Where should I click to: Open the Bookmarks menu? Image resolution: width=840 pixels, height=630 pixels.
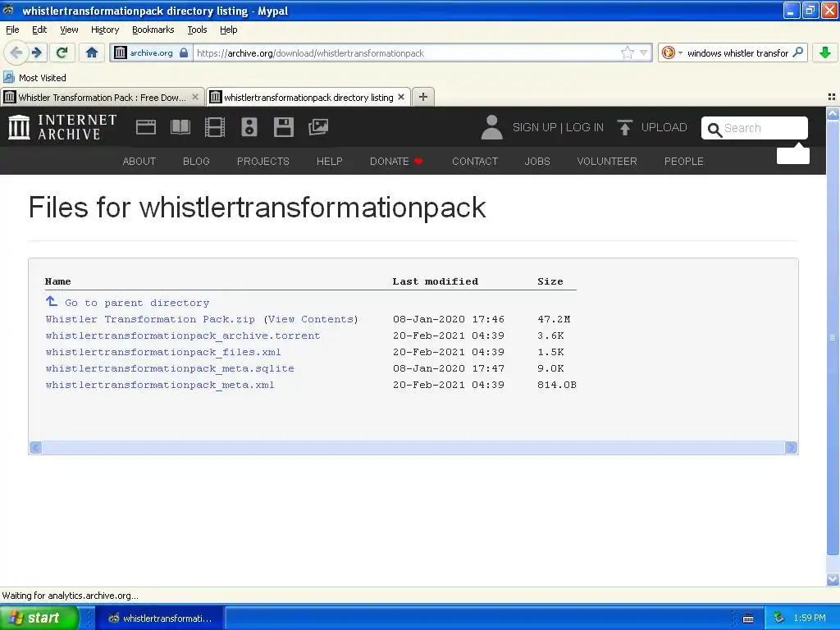(153, 30)
